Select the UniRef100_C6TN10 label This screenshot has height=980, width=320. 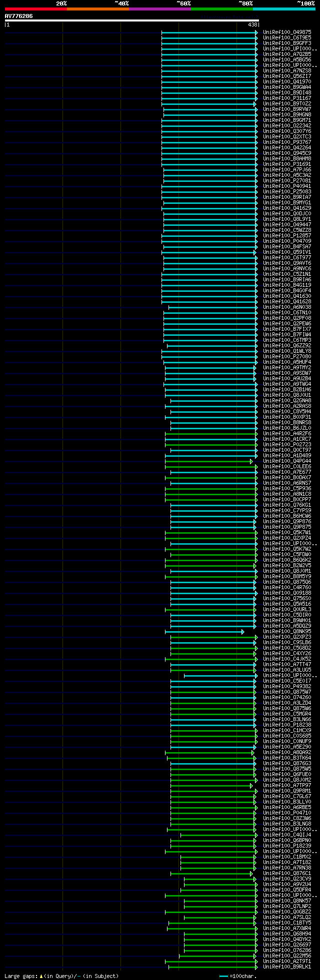[287, 313]
